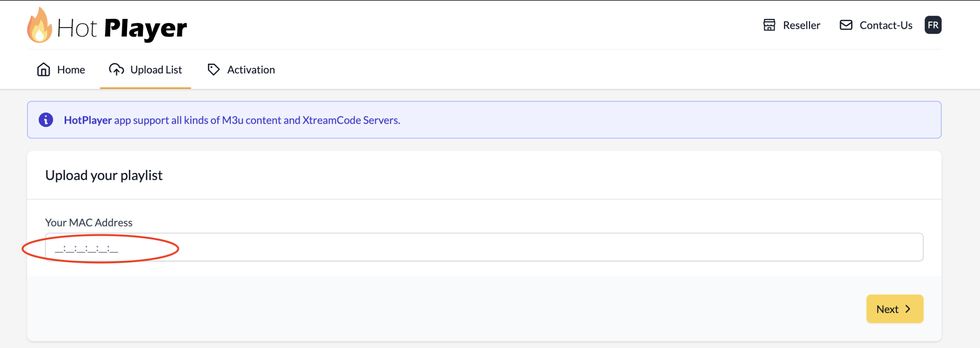This screenshot has width=980, height=348.
Task: Click the 'Your MAC Address' label
Action: click(89, 222)
